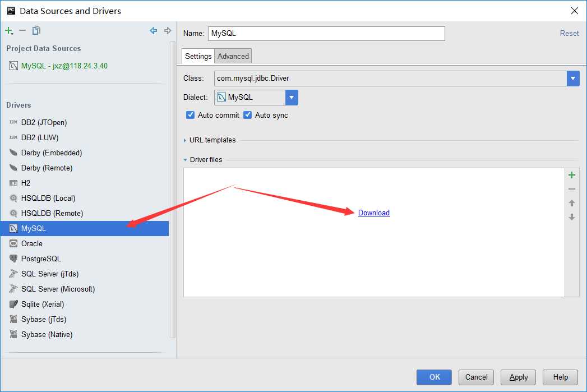Select the SQL Server (jTds) driver

[x=85, y=274]
